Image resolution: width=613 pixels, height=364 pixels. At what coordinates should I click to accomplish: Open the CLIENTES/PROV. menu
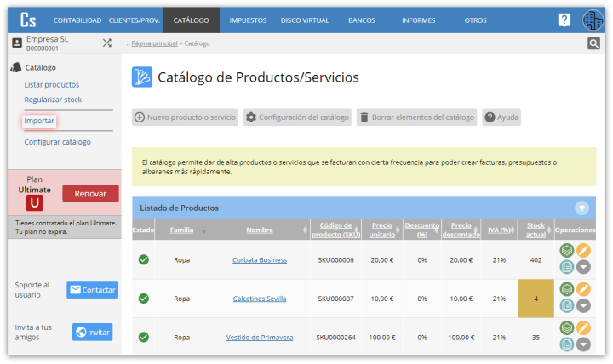(x=135, y=20)
